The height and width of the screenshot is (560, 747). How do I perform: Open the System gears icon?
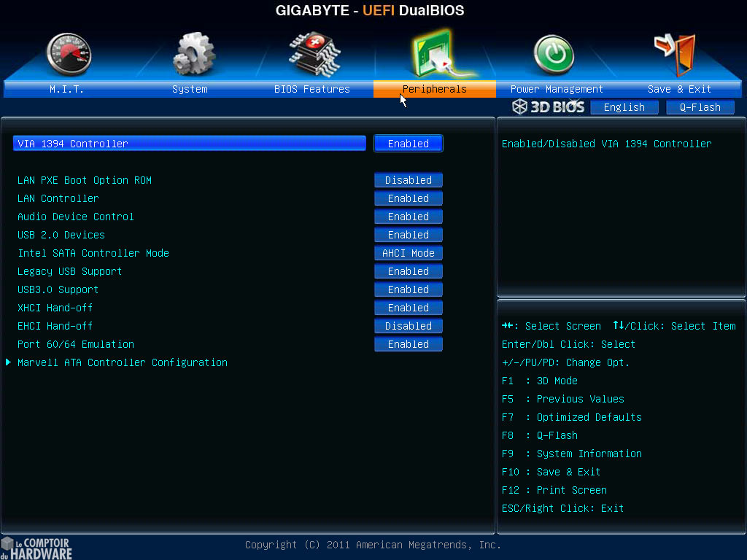point(192,55)
